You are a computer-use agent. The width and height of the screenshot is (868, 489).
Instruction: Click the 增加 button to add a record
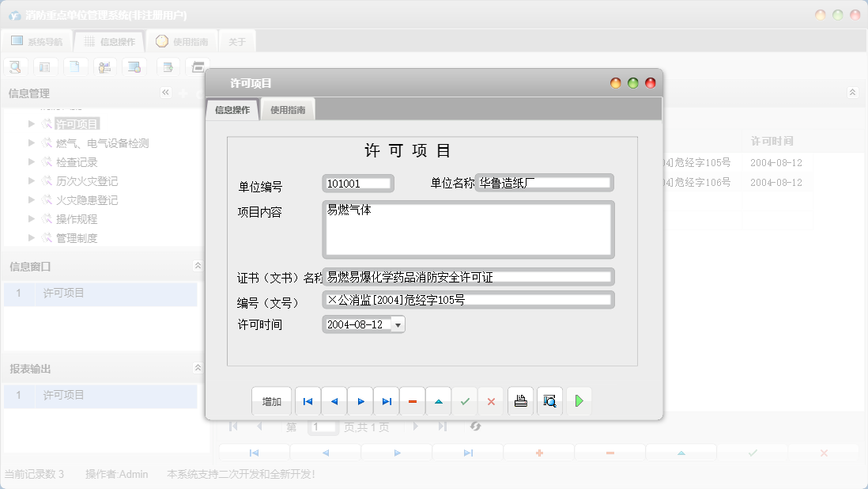pos(272,401)
